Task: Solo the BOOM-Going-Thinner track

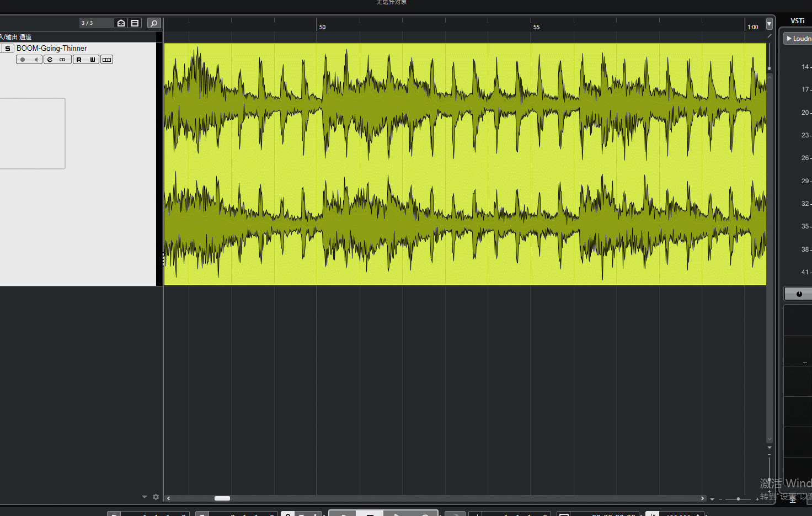Action: coord(8,49)
